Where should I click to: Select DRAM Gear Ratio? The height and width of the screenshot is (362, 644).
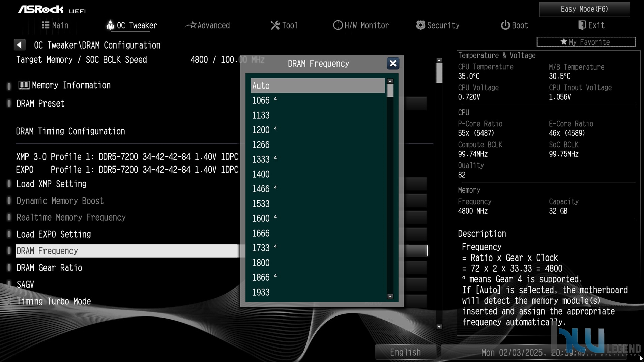pyautogui.click(x=49, y=268)
